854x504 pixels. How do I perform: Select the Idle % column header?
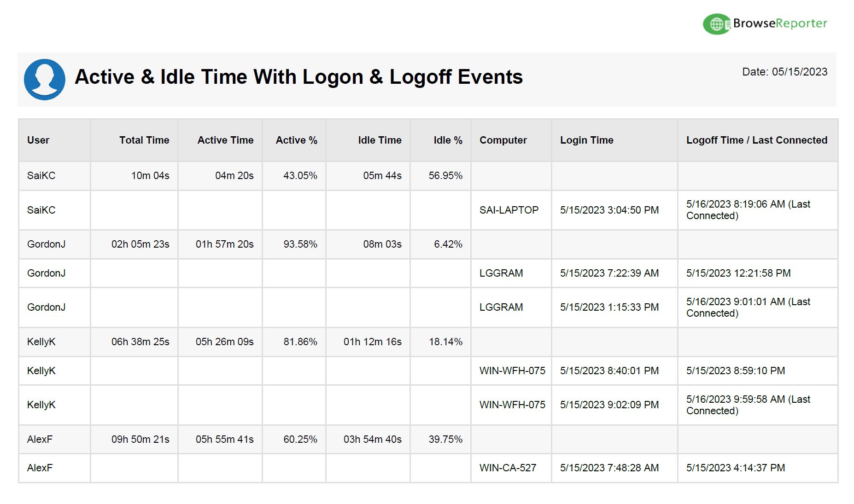(448, 140)
